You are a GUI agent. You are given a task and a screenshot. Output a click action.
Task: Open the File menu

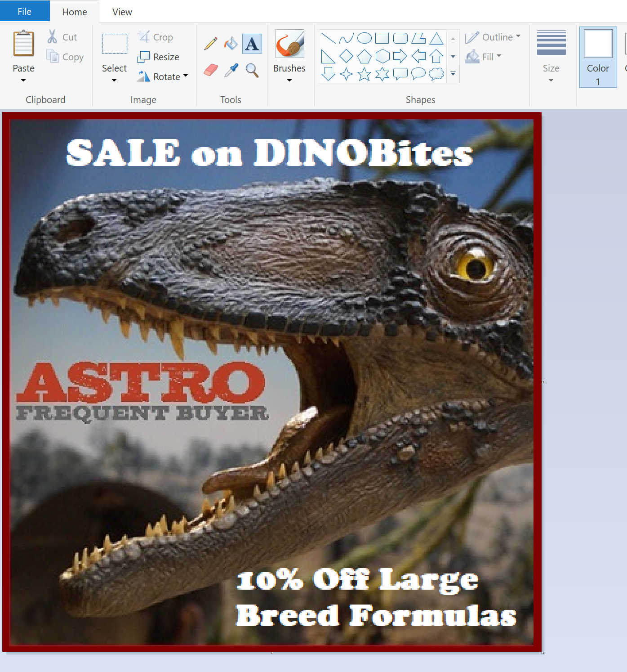(x=25, y=11)
